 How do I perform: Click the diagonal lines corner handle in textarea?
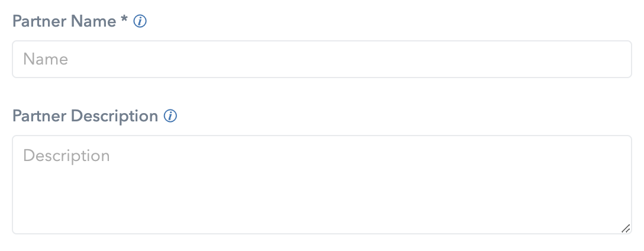626,229
